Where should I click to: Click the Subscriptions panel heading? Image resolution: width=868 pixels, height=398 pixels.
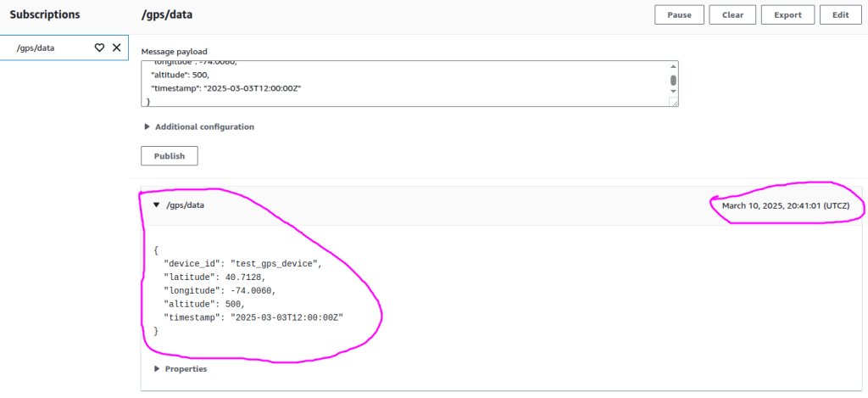click(45, 15)
